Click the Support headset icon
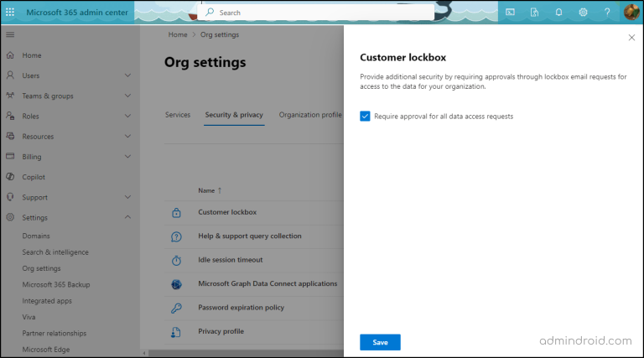Viewport: 644px width, 358px height. [10, 197]
